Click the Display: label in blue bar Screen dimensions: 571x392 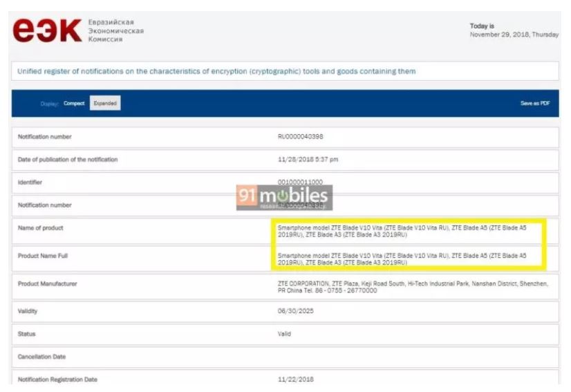pyautogui.click(x=49, y=104)
